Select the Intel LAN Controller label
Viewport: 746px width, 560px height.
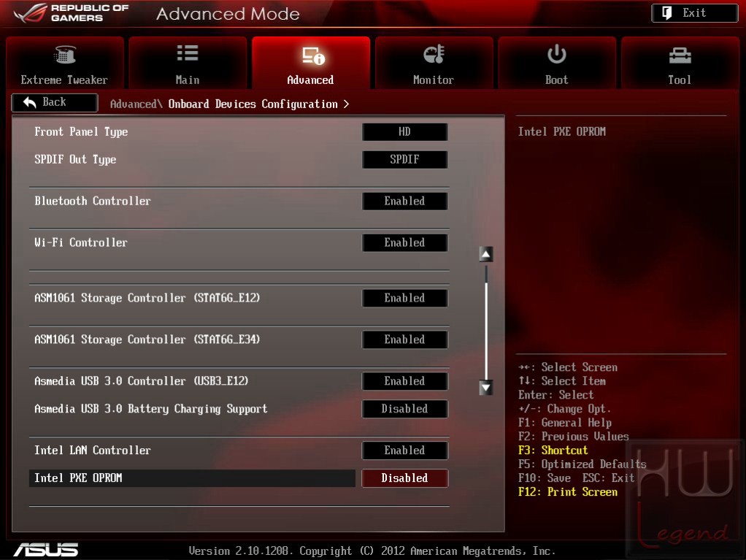pos(92,450)
